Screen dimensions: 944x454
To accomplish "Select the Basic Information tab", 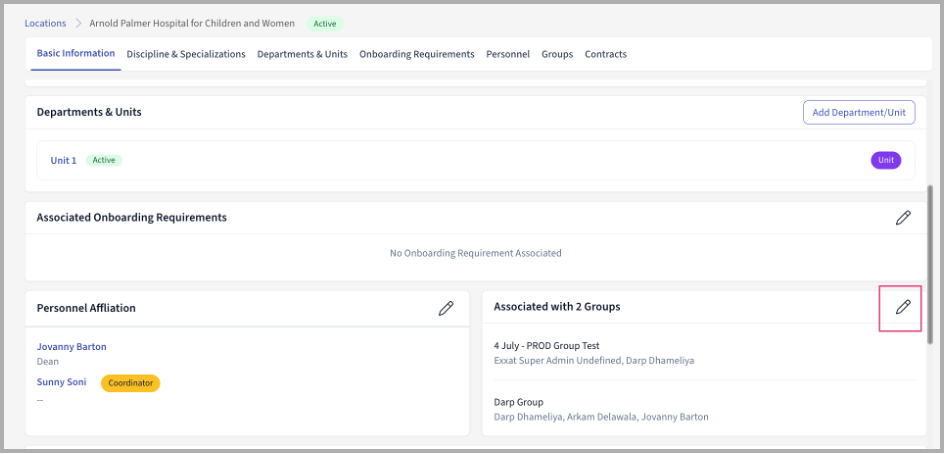I will tap(76, 54).
